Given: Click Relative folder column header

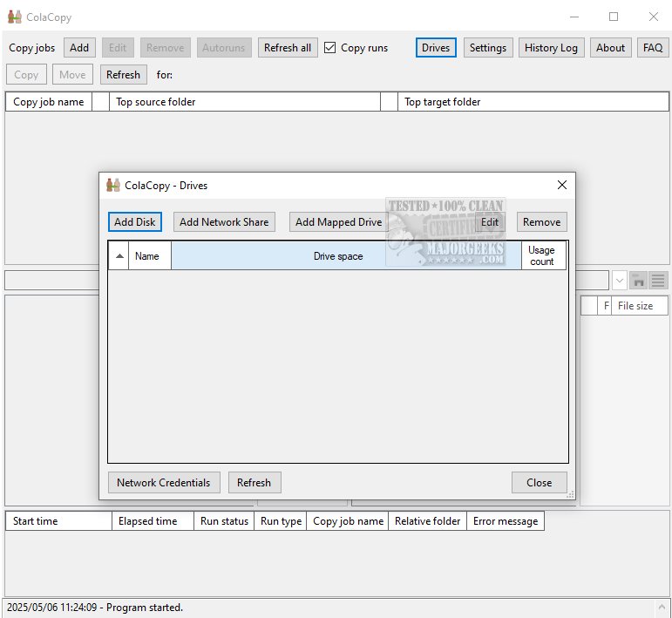Looking at the screenshot, I should pyautogui.click(x=427, y=520).
